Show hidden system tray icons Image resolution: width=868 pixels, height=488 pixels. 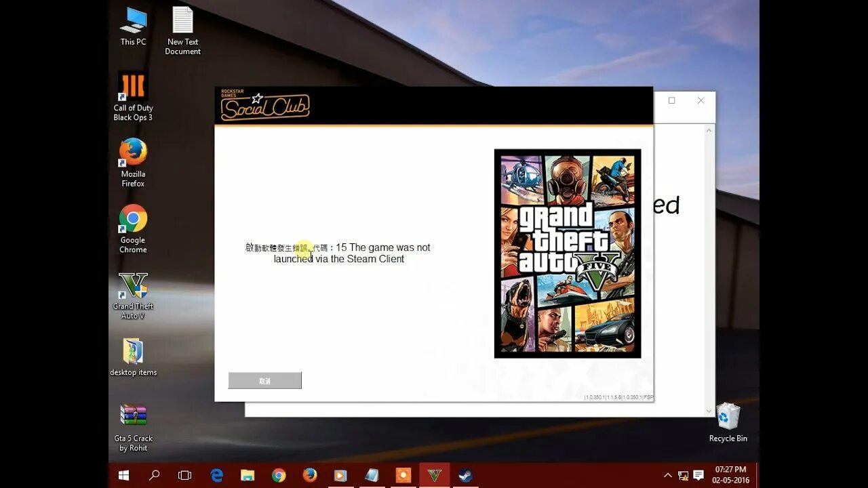(668, 475)
